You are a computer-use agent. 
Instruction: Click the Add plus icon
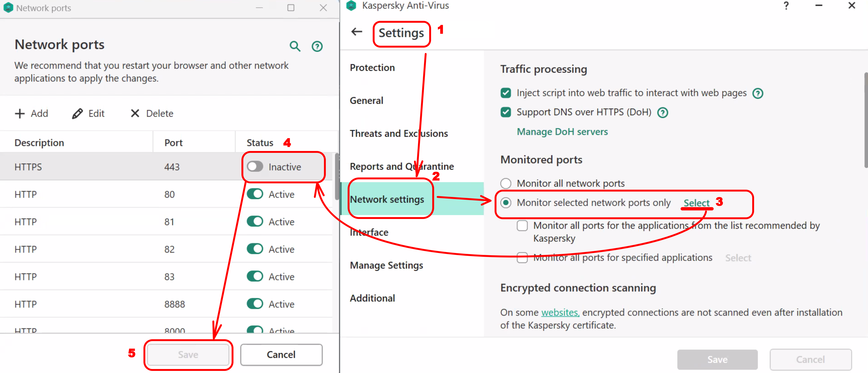pyautogui.click(x=20, y=113)
